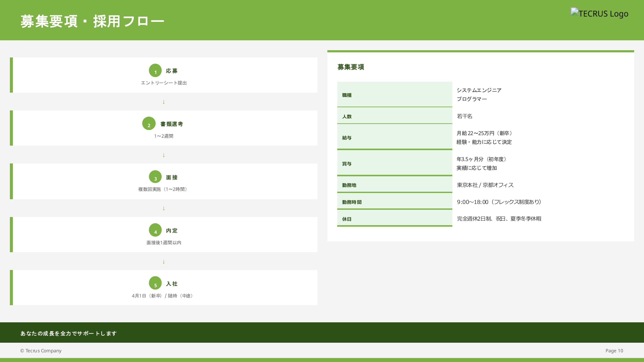The image size is (644, 362).
Task: Click the 東京本社 / 京都オフィス value
Action: (x=485, y=185)
